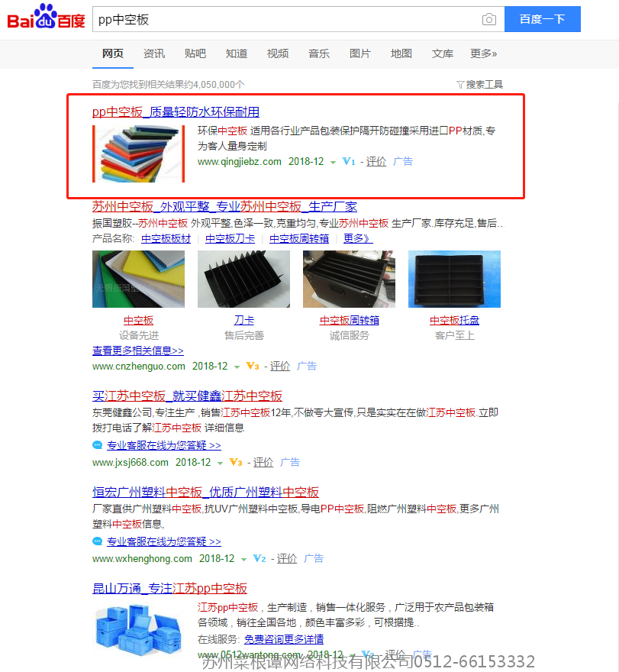Image resolution: width=619 pixels, height=672 pixels.
Task: Open the 更多» tab menu
Action: coord(484,53)
